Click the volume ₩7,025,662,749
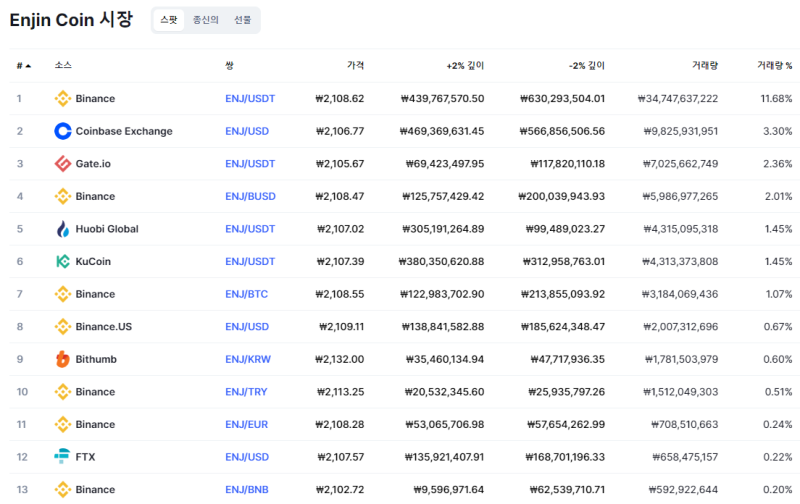Image resolution: width=800 pixels, height=504 pixels. [681, 164]
